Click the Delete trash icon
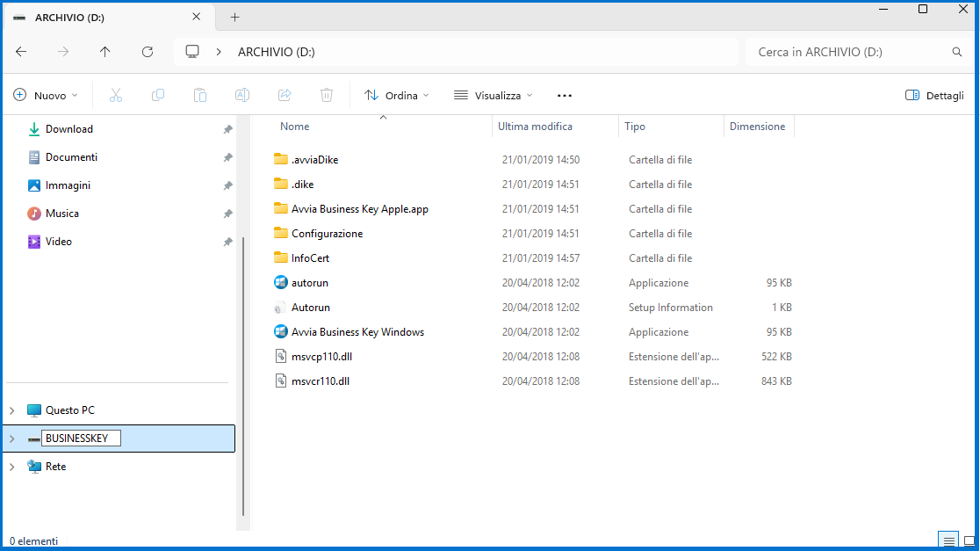The image size is (980, 551). (x=327, y=95)
